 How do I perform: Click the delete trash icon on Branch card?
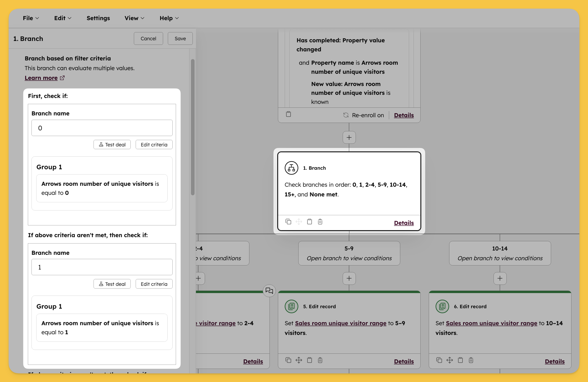click(x=320, y=222)
